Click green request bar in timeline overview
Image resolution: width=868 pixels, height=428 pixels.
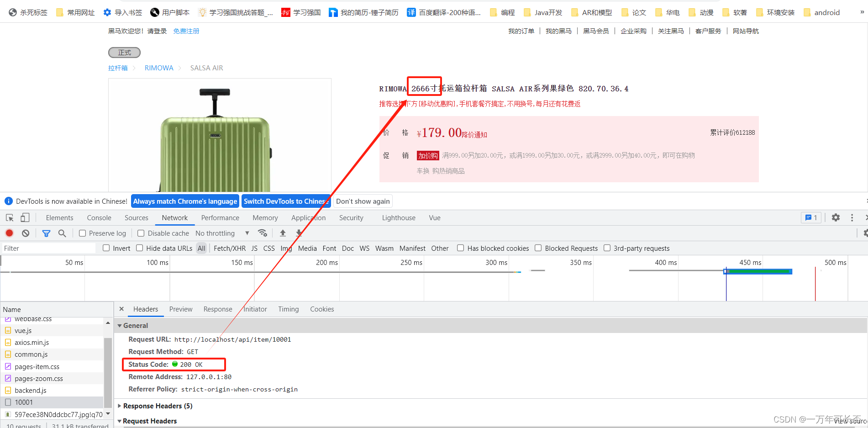pos(759,271)
